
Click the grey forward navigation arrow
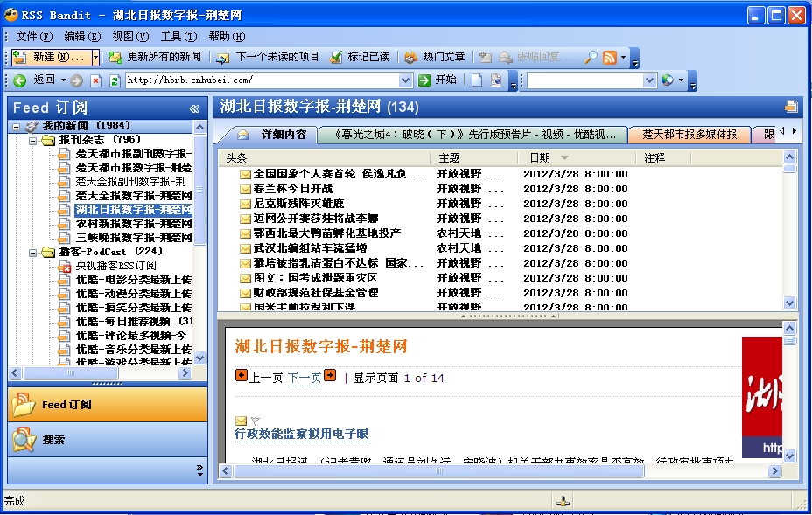(77, 80)
